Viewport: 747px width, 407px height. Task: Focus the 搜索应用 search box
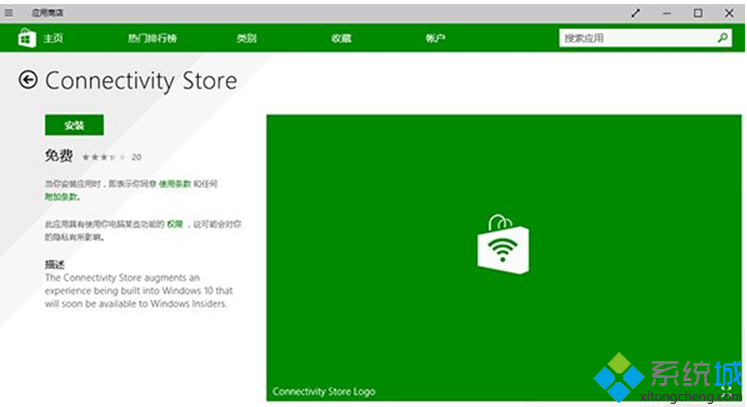pyautogui.click(x=635, y=38)
